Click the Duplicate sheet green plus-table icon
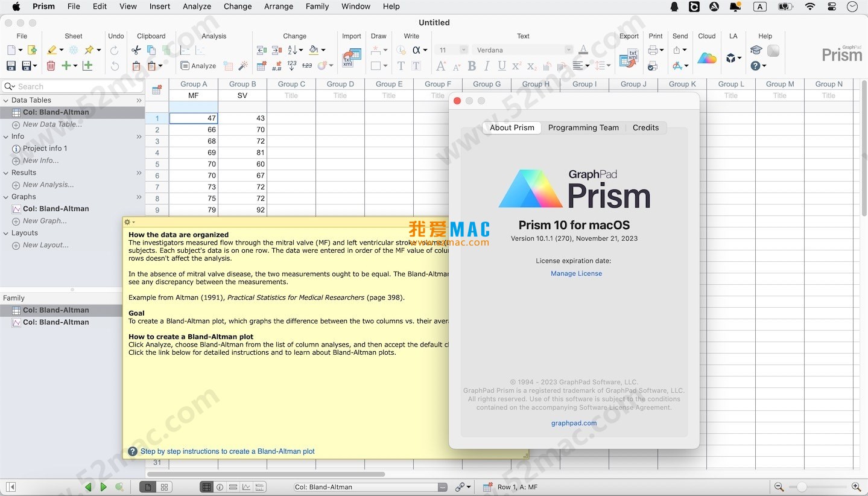Screen dimensions: 868x496 pyautogui.click(x=87, y=66)
